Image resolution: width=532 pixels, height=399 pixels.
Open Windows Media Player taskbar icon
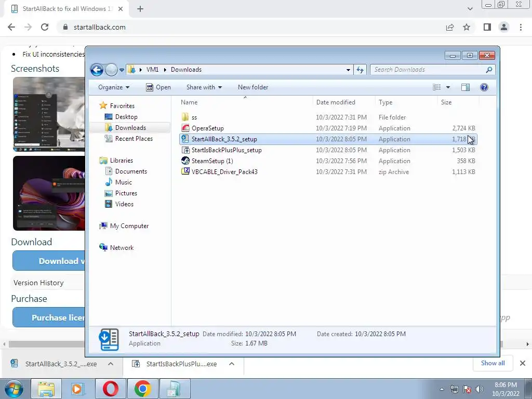pyautogui.click(x=78, y=389)
